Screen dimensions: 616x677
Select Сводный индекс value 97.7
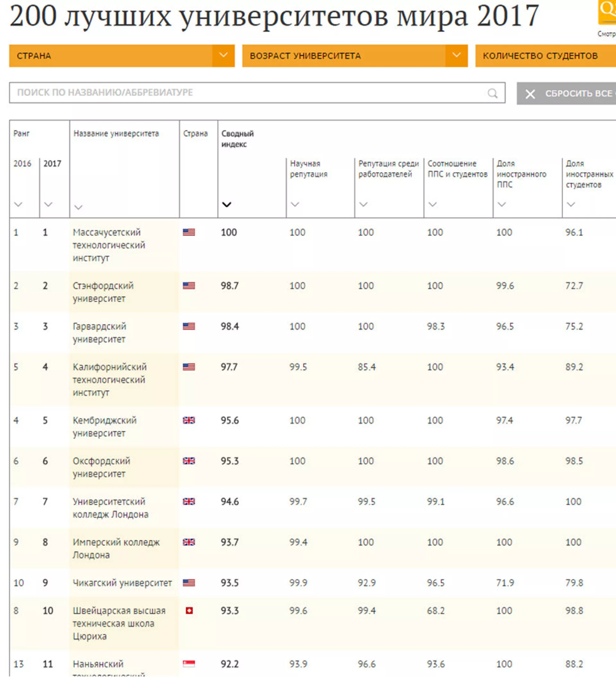[x=229, y=367]
